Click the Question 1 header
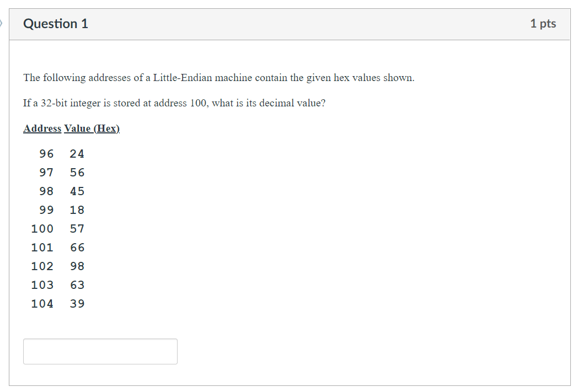The height and width of the screenshot is (392, 583). pos(55,24)
